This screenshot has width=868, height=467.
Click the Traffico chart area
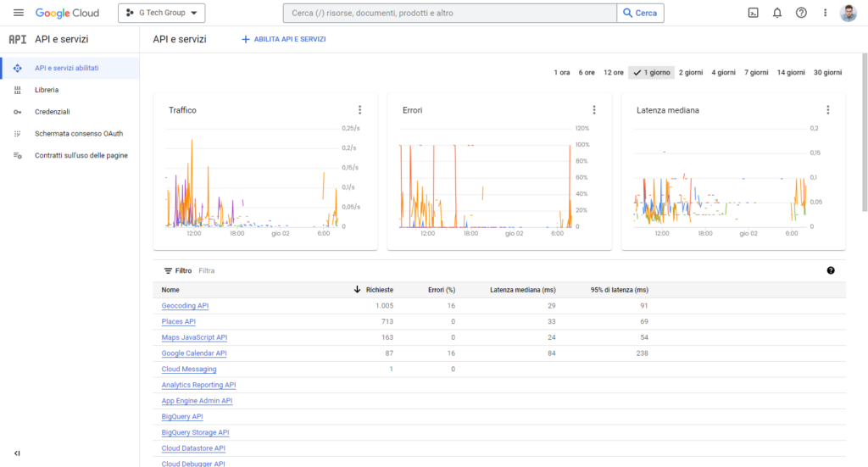point(253,178)
